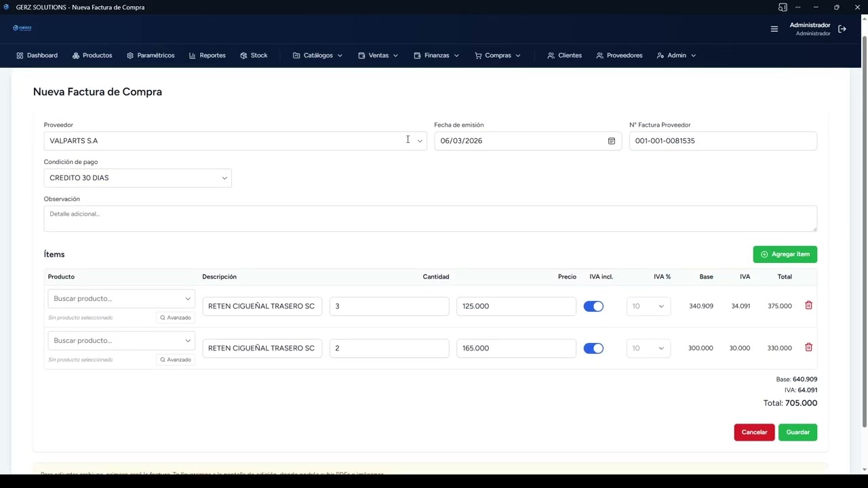Click the logout icon beside Administrador
This screenshot has height=488, width=868.
click(842, 29)
